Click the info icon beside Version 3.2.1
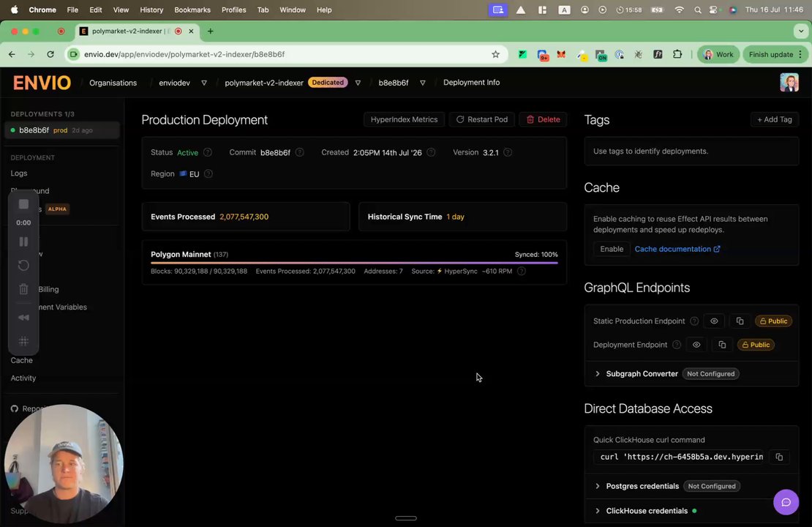This screenshot has width=812, height=527. pos(508,152)
